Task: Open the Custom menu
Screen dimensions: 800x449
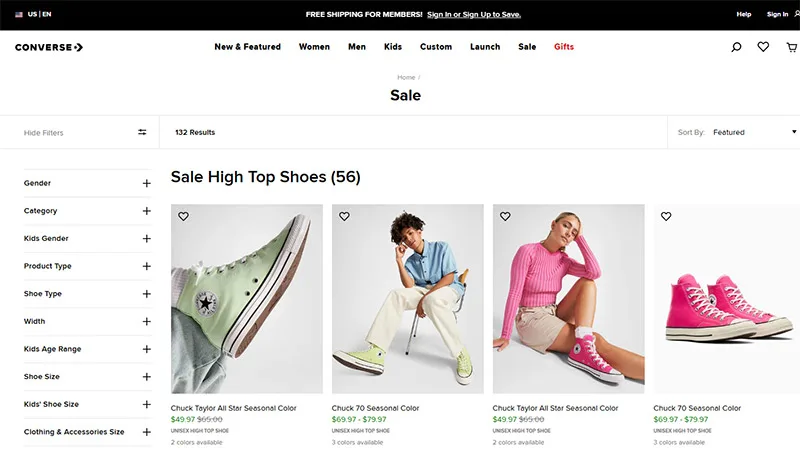Action: (x=436, y=47)
